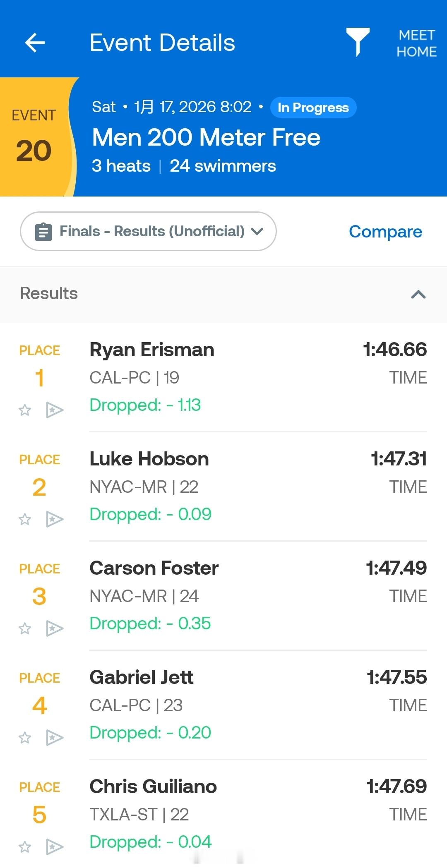Viewport: 447px width, 868px height.
Task: Select the flag icon under Ryan Erisman's place
Action: pos(54,410)
